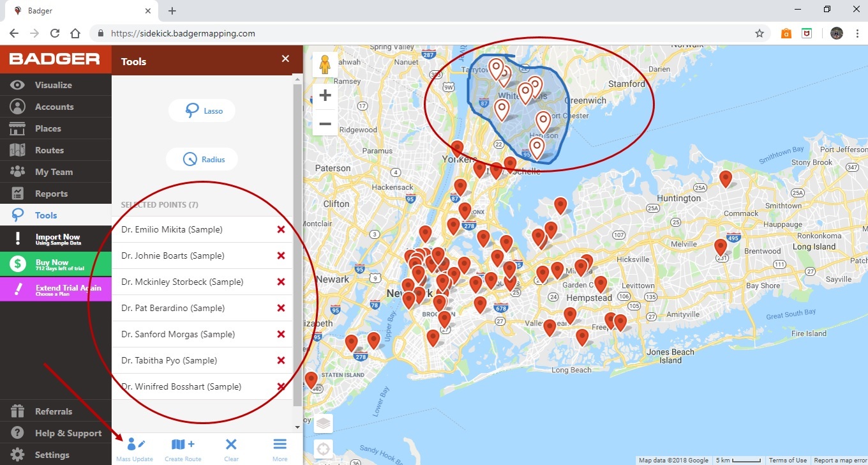Click the map pin near Brentwood
This screenshot has width=868, height=465.
point(721,247)
